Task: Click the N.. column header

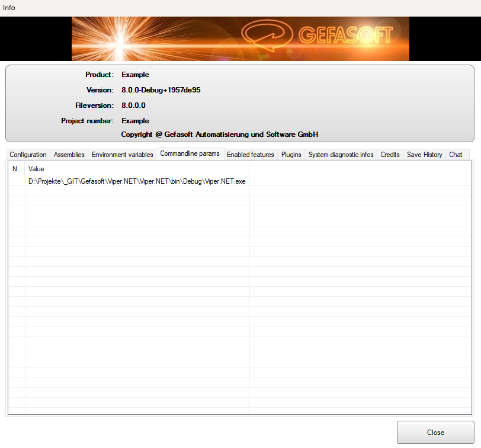Action: (17, 169)
